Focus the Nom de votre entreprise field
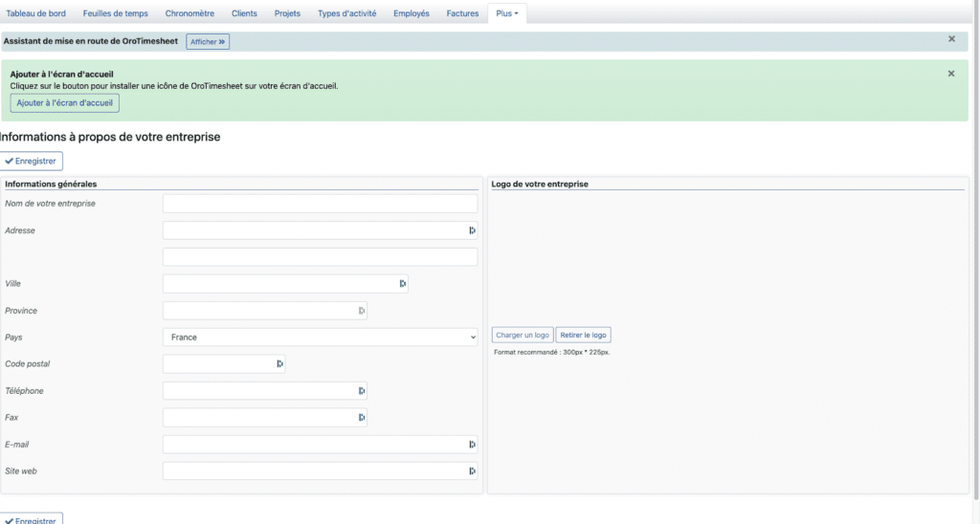Image resolution: width=980 pixels, height=524 pixels. click(x=320, y=204)
